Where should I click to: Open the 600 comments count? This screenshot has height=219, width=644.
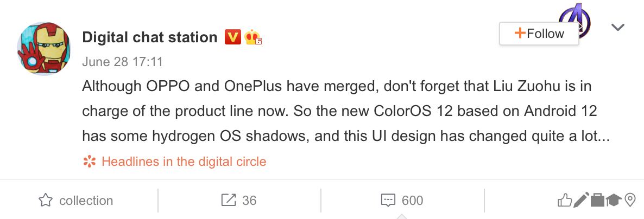[x=412, y=201]
